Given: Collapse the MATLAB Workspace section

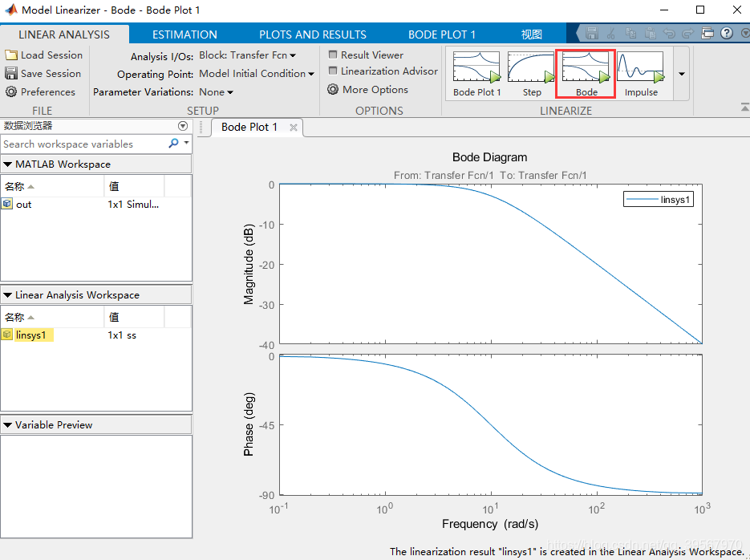Looking at the screenshot, I should (x=8, y=164).
